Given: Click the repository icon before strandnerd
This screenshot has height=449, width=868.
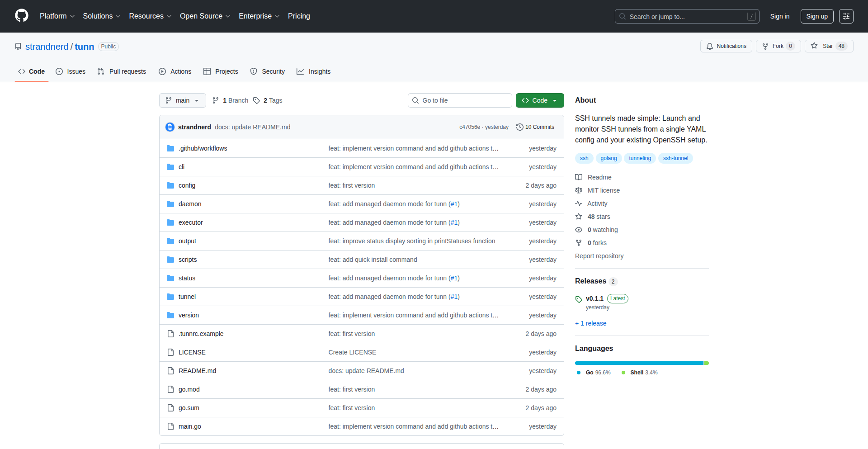Looking at the screenshot, I should point(18,47).
